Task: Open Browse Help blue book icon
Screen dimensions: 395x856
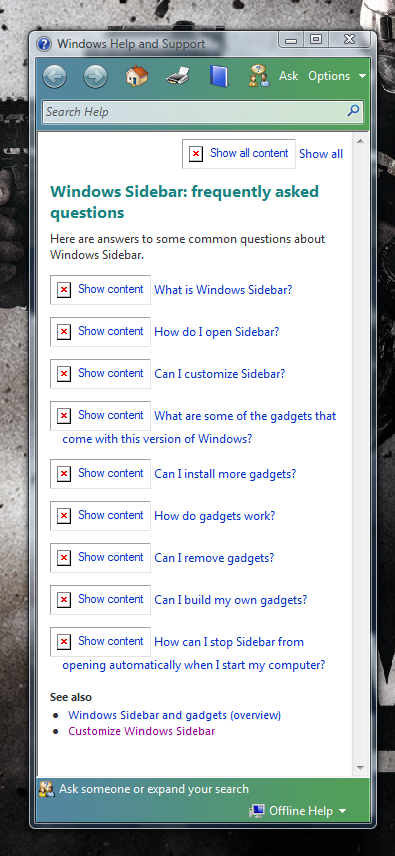Action: (219, 76)
